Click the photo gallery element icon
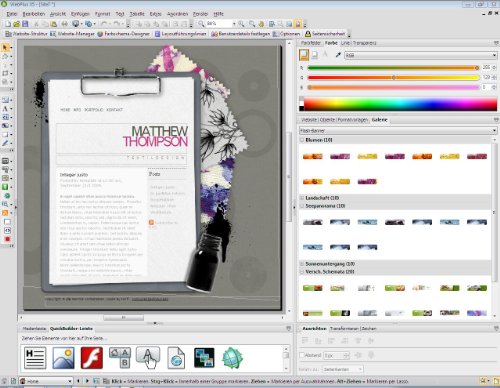The image size is (500, 388). click(x=204, y=358)
